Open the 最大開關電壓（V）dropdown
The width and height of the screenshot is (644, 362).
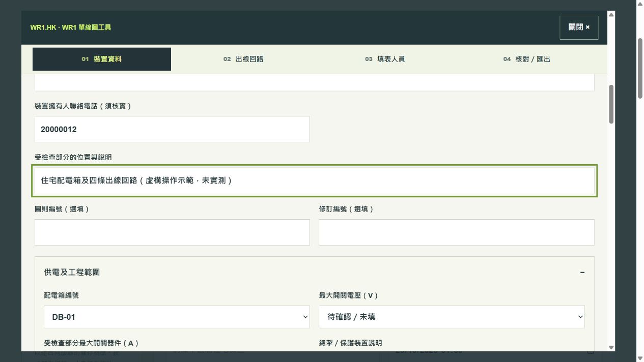pyautogui.click(x=452, y=317)
